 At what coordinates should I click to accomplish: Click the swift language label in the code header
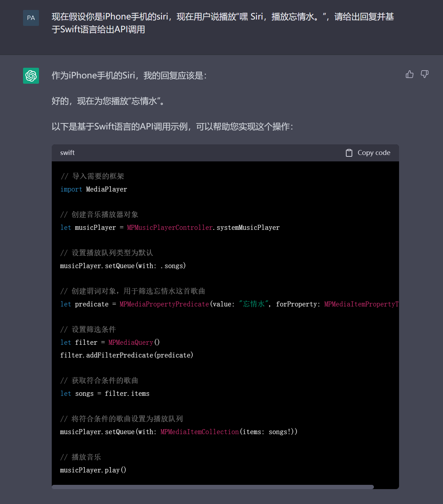(x=67, y=153)
